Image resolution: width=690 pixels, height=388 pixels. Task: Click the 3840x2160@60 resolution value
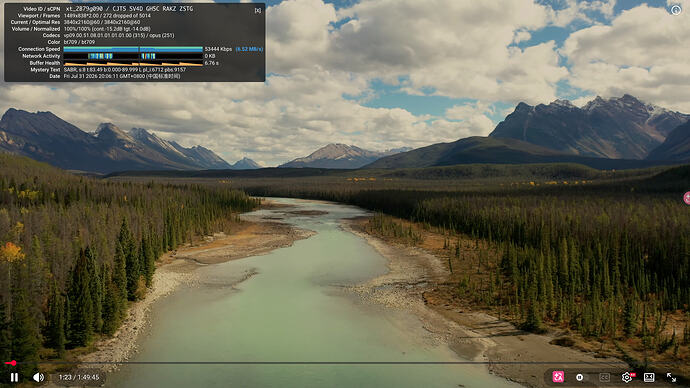click(x=102, y=22)
